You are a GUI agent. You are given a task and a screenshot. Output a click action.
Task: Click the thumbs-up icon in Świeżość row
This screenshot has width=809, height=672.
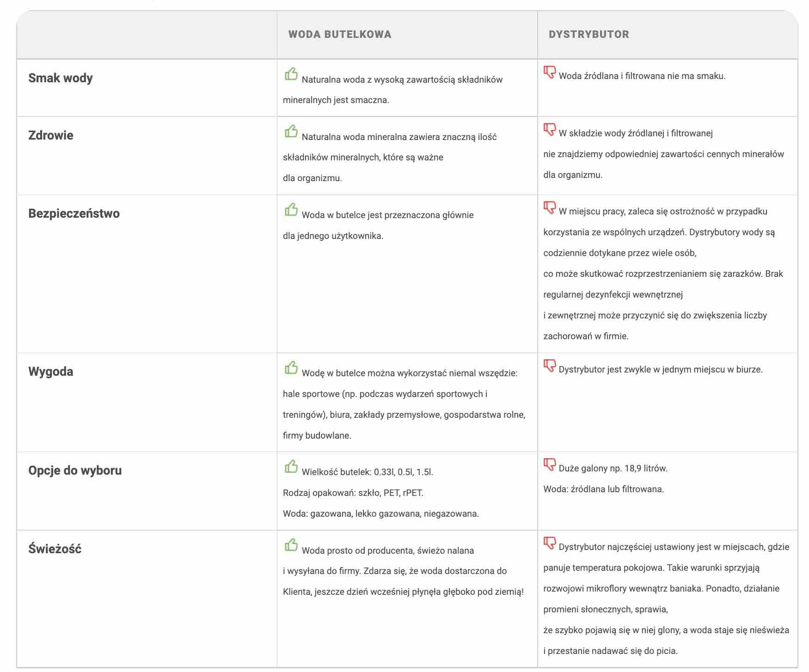pos(291,544)
